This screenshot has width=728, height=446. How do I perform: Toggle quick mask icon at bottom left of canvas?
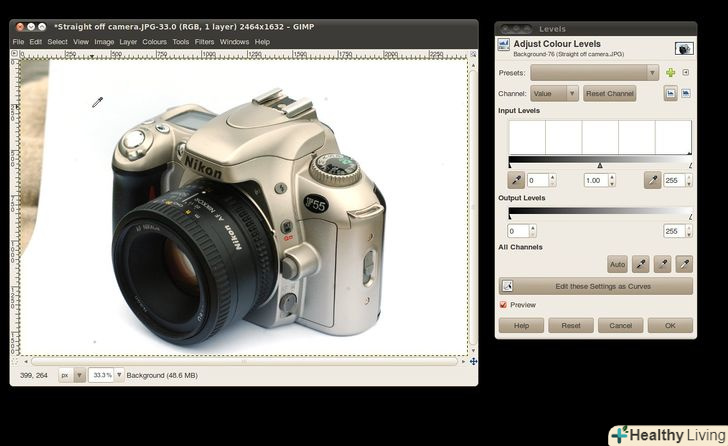click(x=14, y=361)
